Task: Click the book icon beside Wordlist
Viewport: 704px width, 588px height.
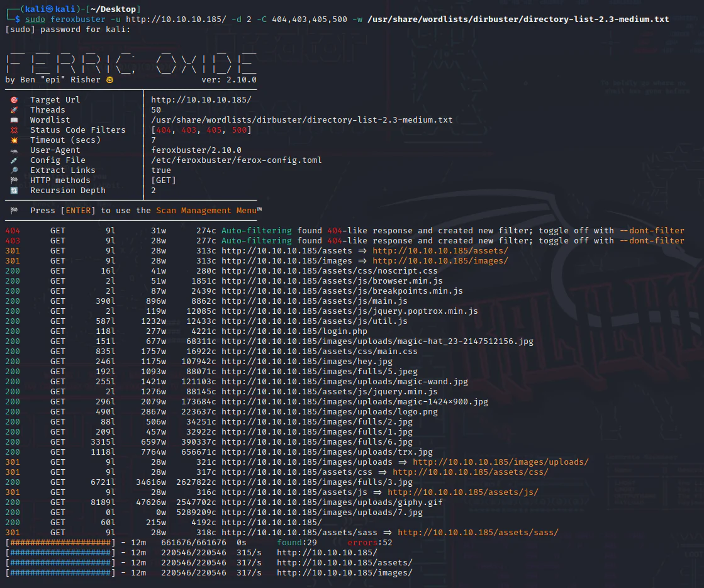Action: pos(14,120)
